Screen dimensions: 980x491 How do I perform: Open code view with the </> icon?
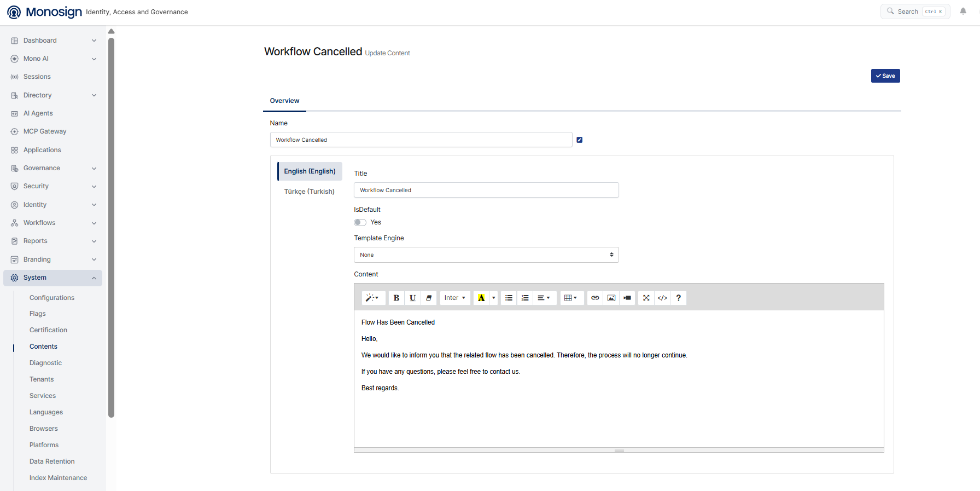(662, 298)
